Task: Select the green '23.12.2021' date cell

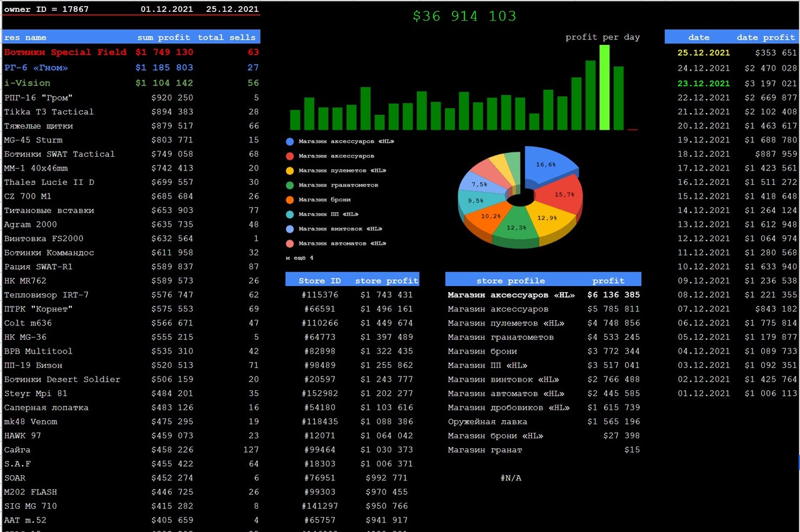Action: tap(704, 84)
